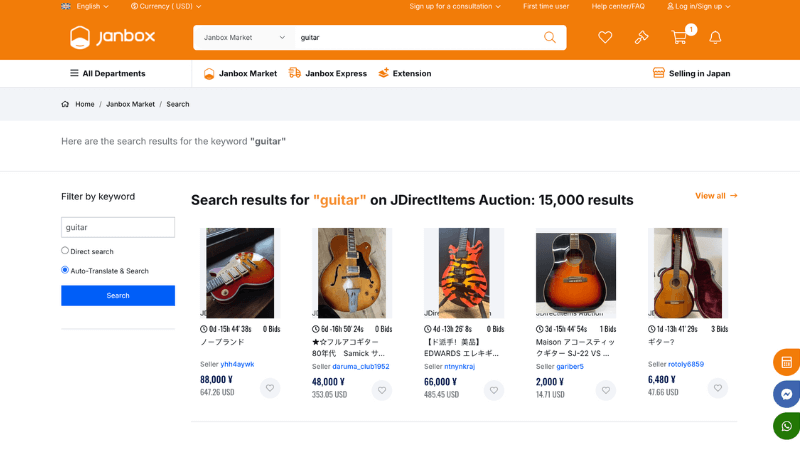Open the wishlist heart icon in header

(x=605, y=37)
